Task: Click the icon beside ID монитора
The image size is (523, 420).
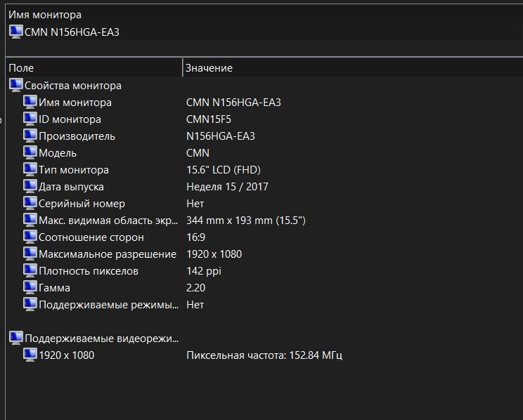Action: 30,119
